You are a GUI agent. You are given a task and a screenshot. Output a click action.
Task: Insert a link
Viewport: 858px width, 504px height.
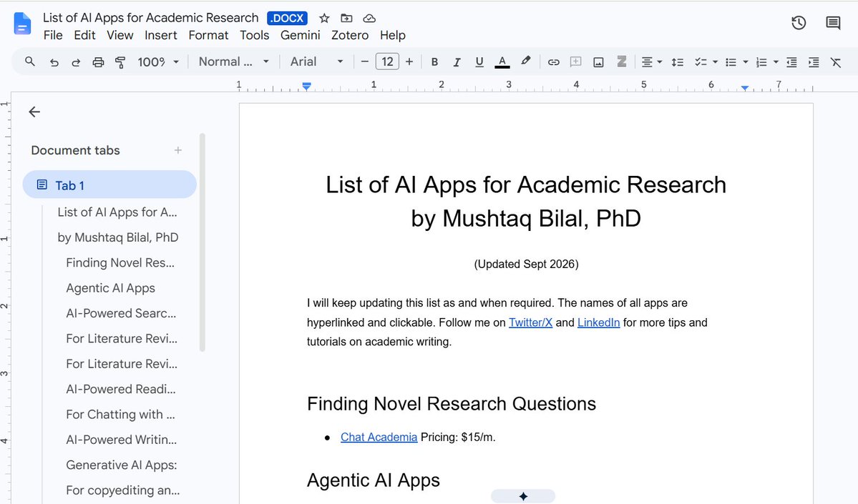(x=554, y=62)
